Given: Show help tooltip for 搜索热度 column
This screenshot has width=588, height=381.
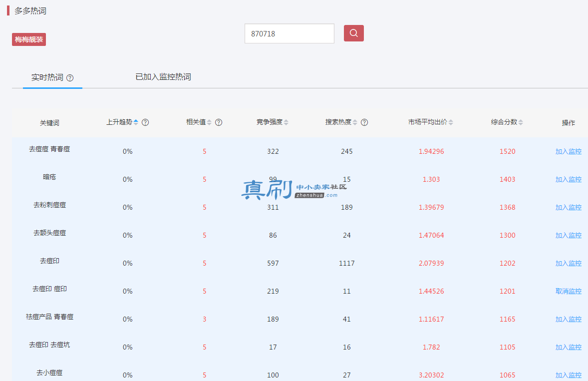Looking at the screenshot, I should point(364,122).
